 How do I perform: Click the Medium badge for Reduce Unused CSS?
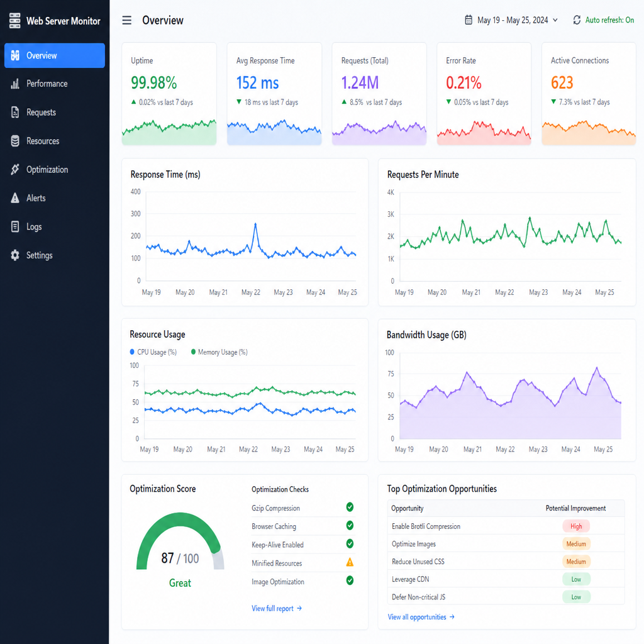point(576,562)
